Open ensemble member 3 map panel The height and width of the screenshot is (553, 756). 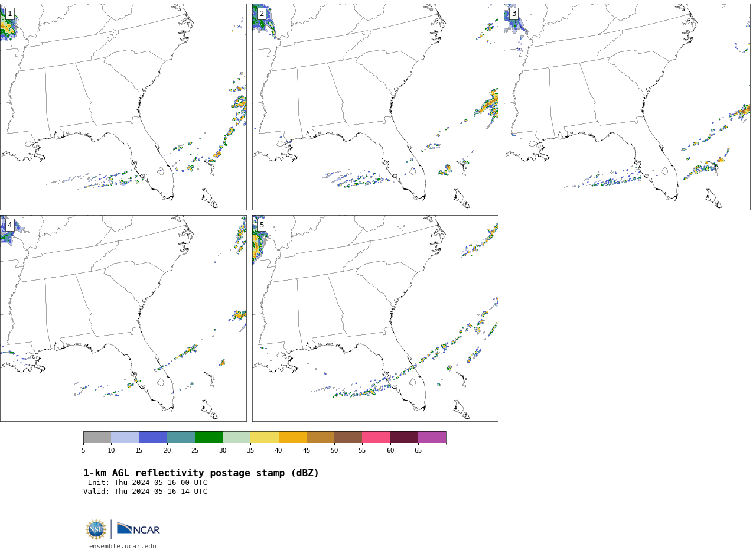[627, 107]
